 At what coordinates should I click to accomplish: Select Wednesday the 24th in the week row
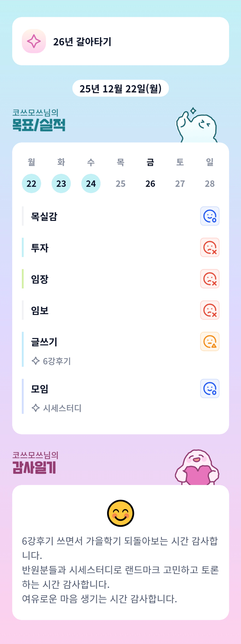click(x=91, y=183)
